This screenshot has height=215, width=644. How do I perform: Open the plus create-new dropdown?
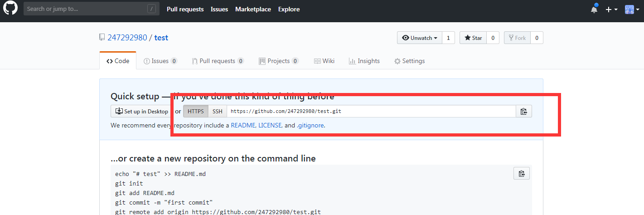click(611, 9)
